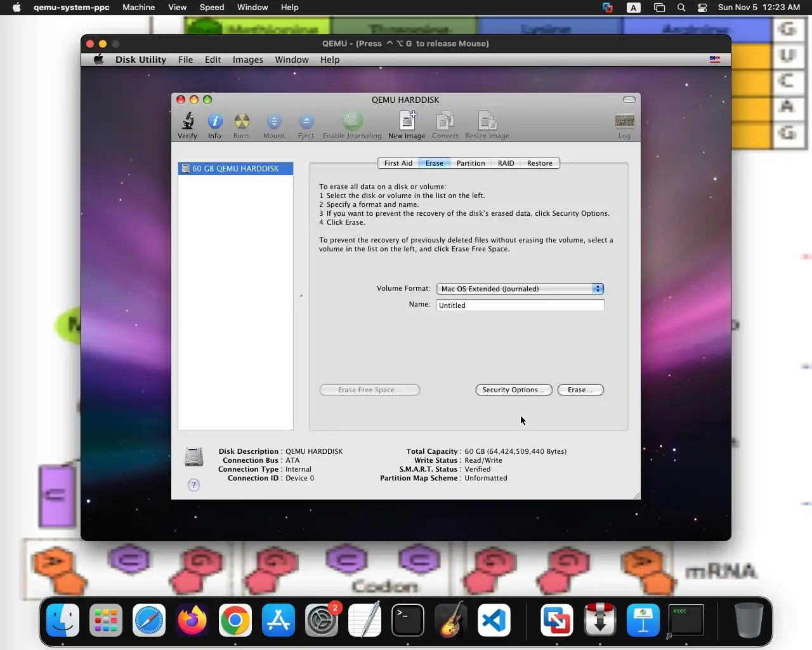812x650 pixels.
Task: Click the window resize corner grip
Action: (x=636, y=495)
